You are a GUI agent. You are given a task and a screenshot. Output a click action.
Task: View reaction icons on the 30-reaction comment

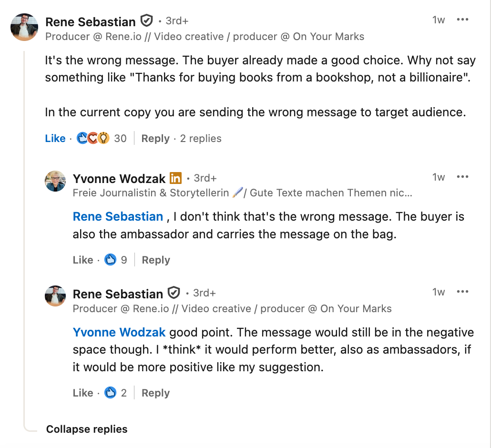(x=93, y=139)
